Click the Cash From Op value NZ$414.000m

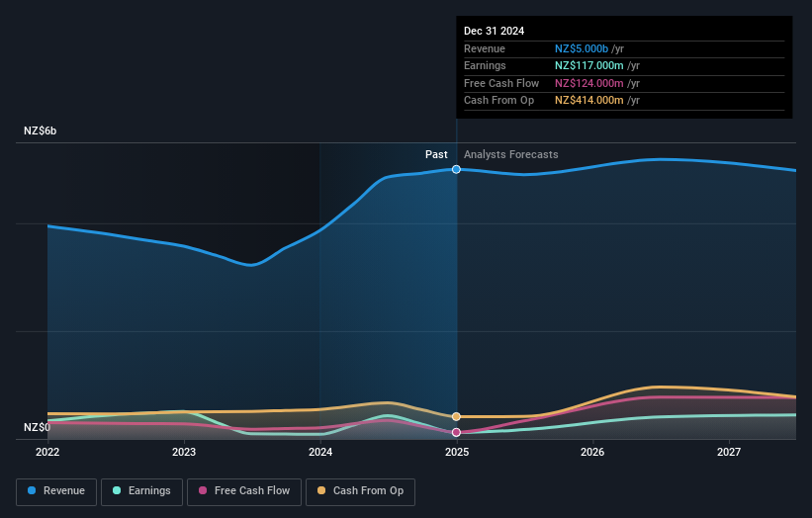coord(588,101)
